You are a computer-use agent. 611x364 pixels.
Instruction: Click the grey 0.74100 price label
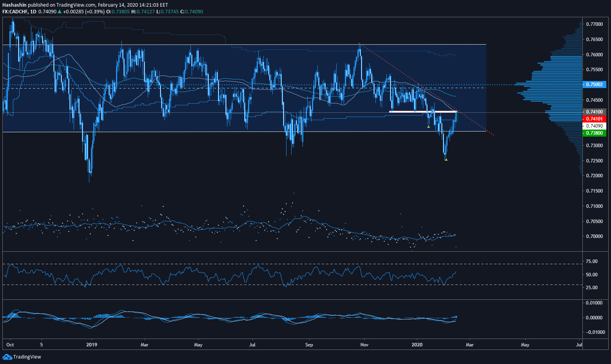(x=594, y=112)
